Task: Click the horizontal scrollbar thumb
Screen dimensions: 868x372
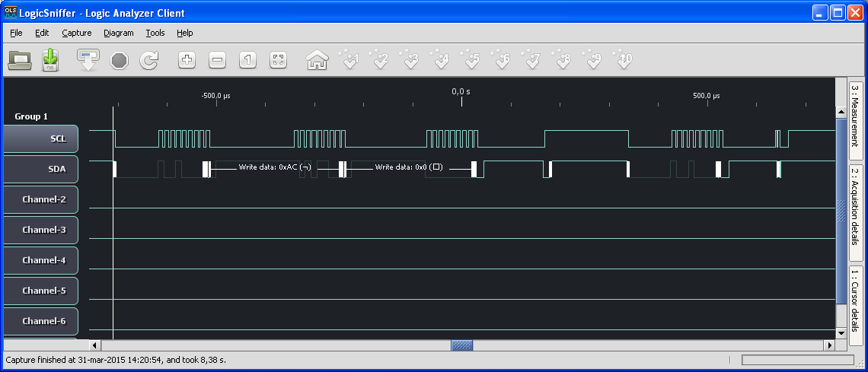Action: tap(462, 345)
